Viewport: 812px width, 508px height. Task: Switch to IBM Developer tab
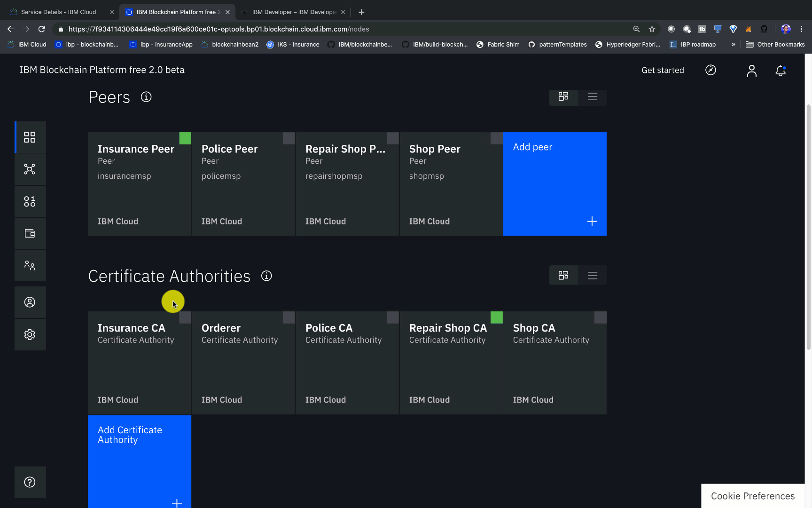[x=294, y=12]
